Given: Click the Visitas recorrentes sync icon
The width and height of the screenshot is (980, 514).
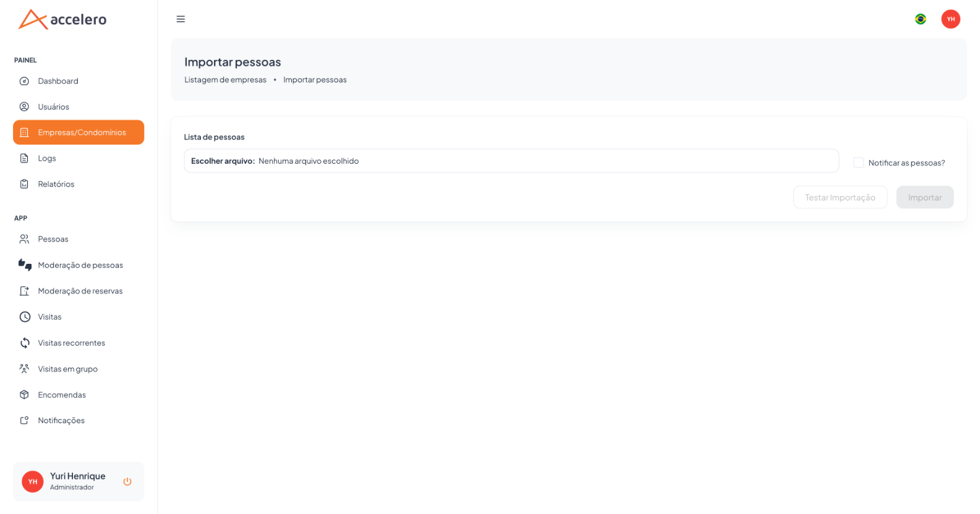Looking at the screenshot, I should tap(25, 343).
